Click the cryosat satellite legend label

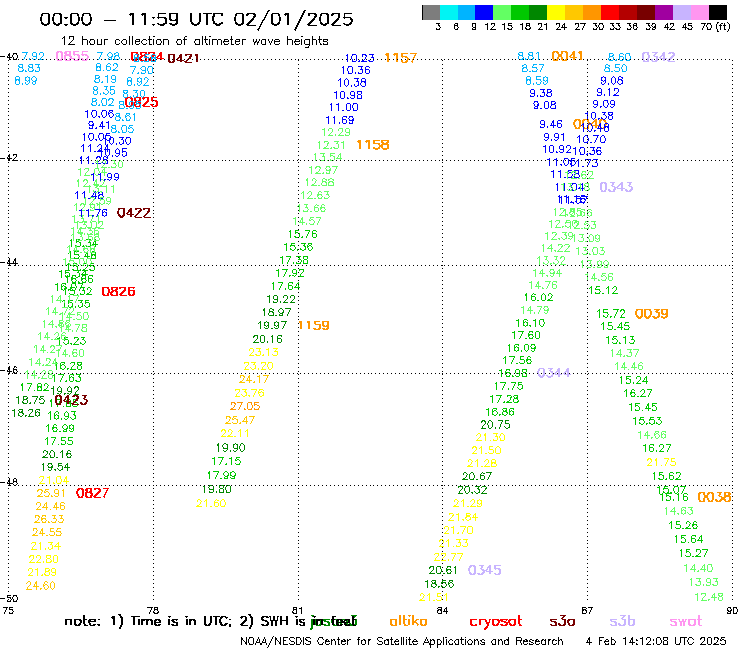(496, 622)
